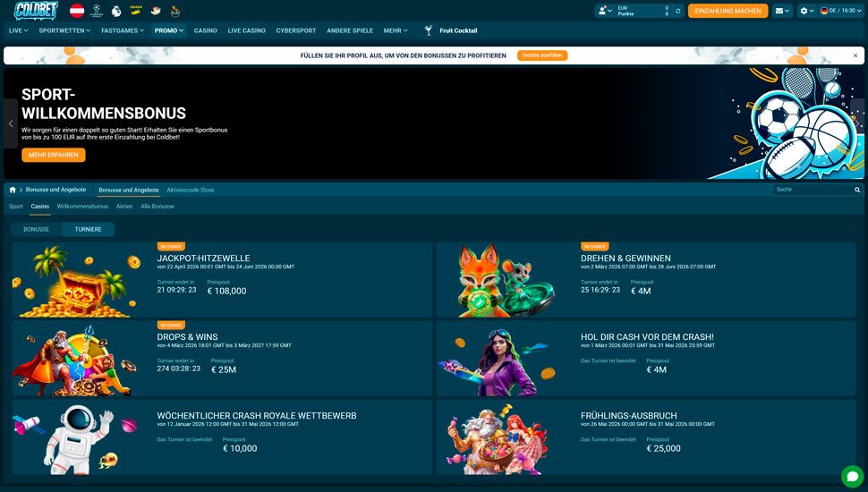Screen dimensions: 868x492
Task: Click the Coldbet logo
Action: 36,10
